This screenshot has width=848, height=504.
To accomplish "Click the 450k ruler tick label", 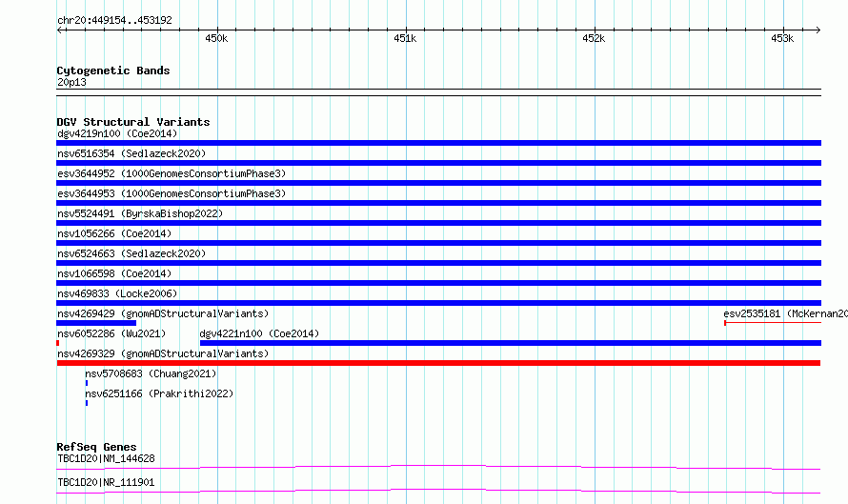I will [216, 38].
